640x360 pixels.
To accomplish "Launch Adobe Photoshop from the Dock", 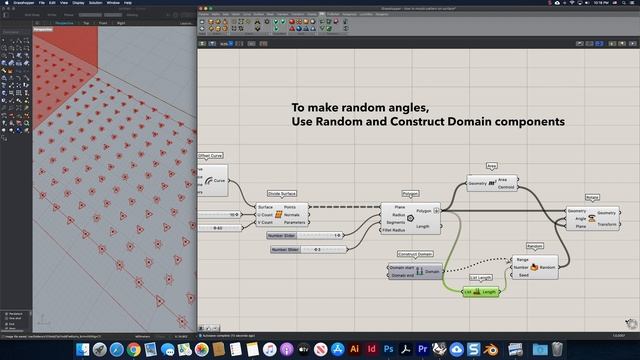I will point(388,349).
